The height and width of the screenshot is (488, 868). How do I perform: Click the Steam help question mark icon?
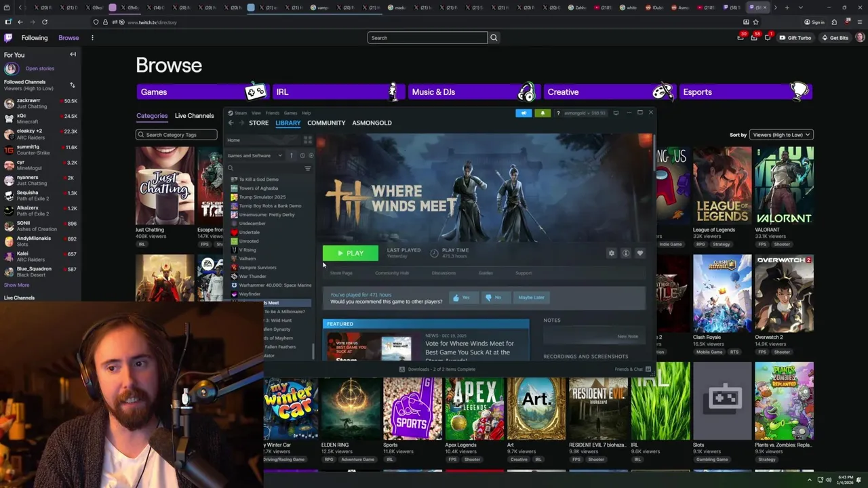tap(558, 113)
